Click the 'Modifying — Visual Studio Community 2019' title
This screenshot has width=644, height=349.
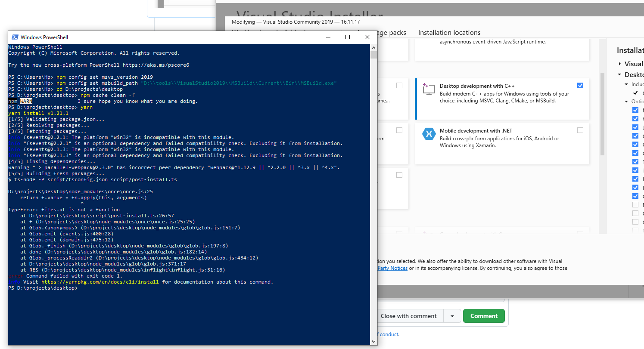tap(296, 22)
